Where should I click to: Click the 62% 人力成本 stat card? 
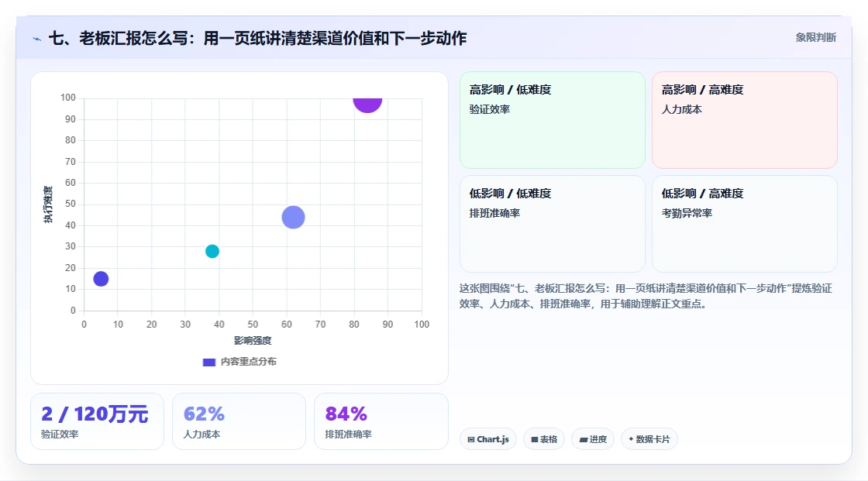[x=239, y=421]
